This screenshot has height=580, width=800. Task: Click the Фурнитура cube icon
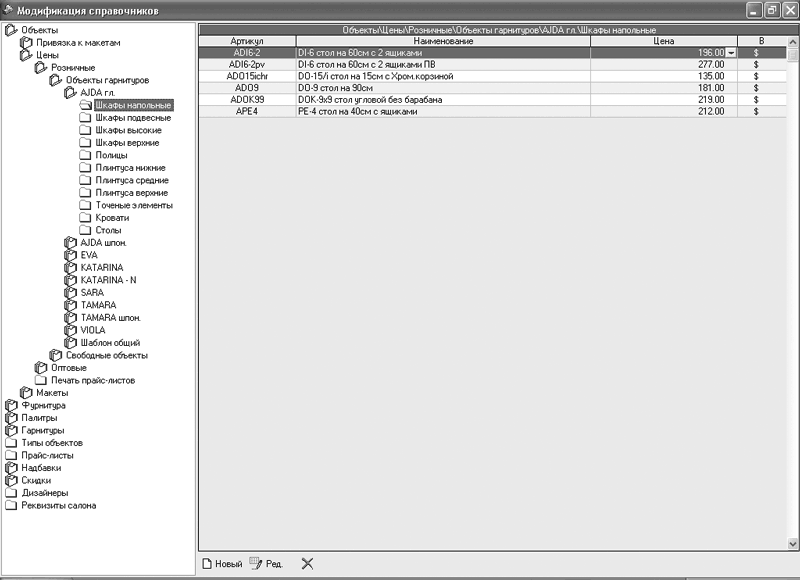point(11,406)
